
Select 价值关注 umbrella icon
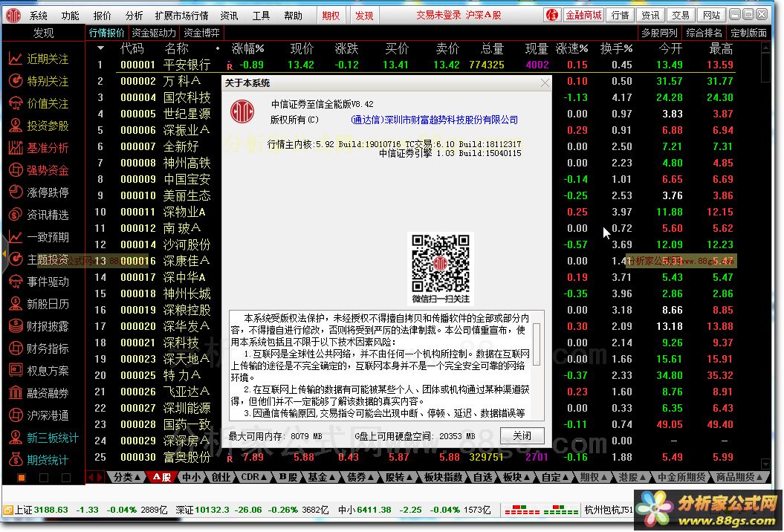tap(15, 103)
